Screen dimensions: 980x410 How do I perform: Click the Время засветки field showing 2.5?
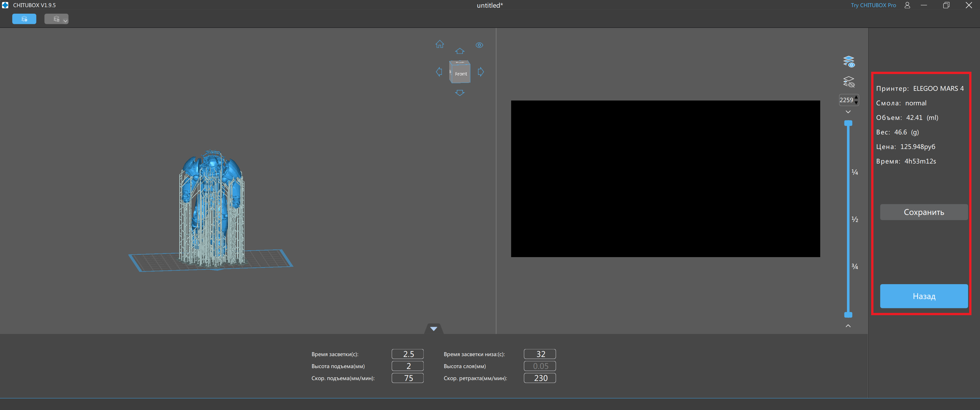click(407, 354)
